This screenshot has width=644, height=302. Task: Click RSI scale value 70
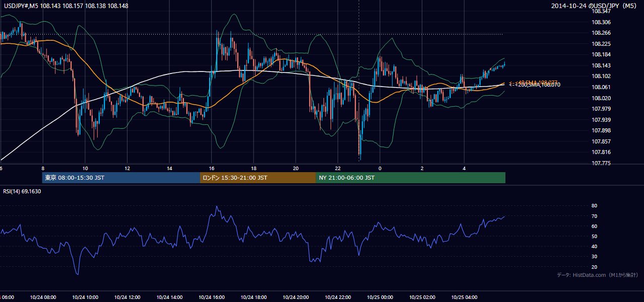click(x=595, y=216)
